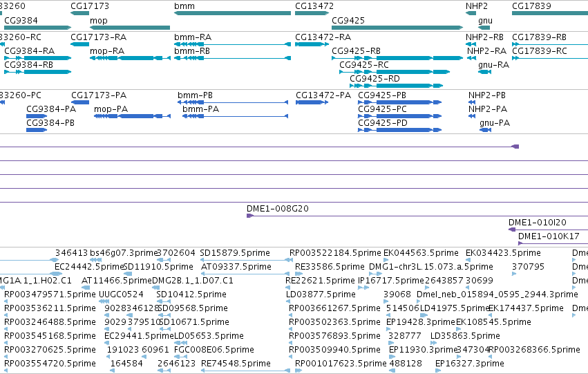Select EST LD35863.5prime

pos(433,342)
